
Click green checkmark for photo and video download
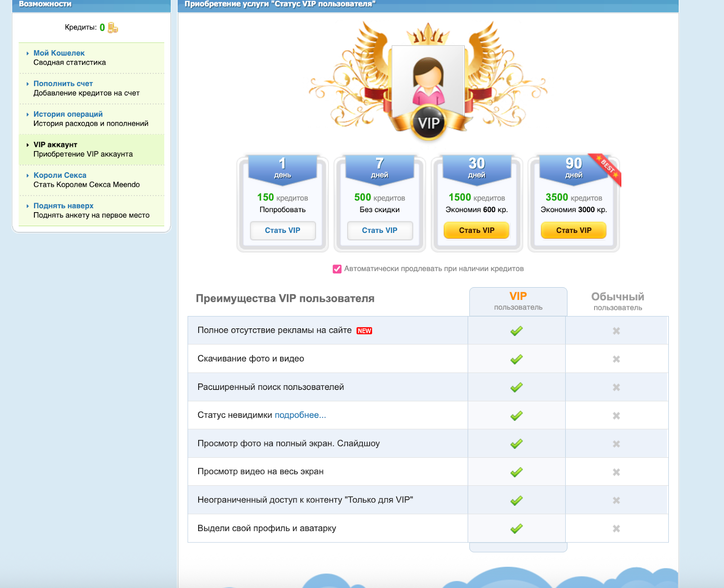point(516,359)
